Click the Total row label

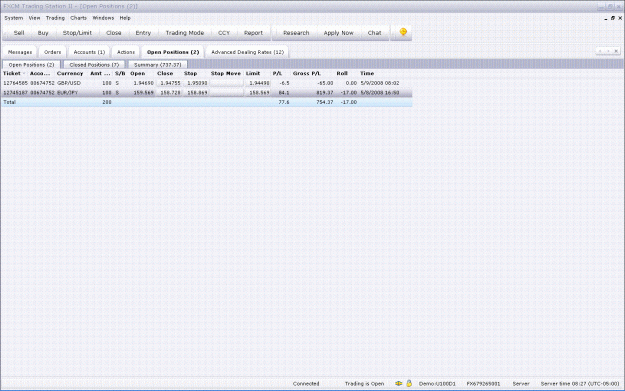(x=9, y=102)
